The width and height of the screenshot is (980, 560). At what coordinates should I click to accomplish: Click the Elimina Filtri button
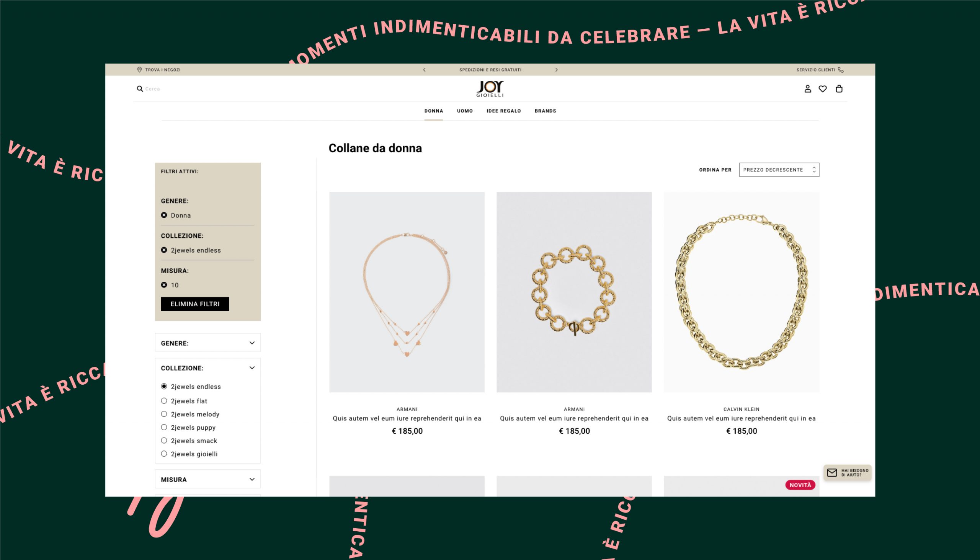[195, 304]
